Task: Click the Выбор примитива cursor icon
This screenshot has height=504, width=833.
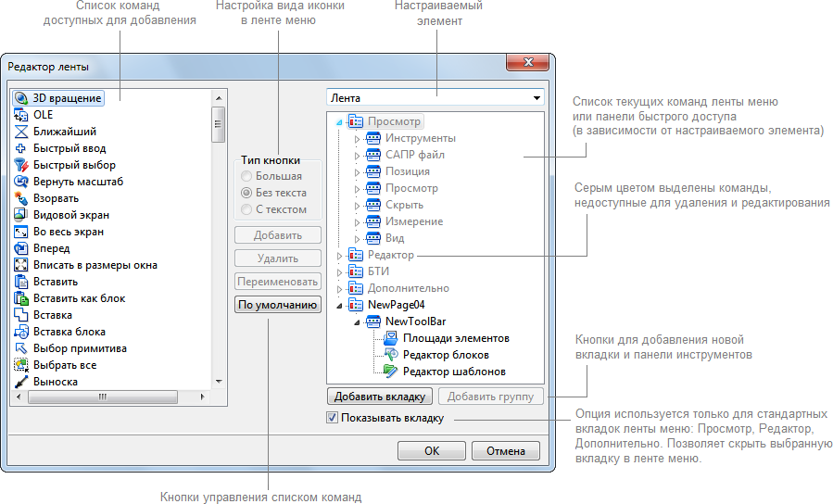Action: coord(20,348)
